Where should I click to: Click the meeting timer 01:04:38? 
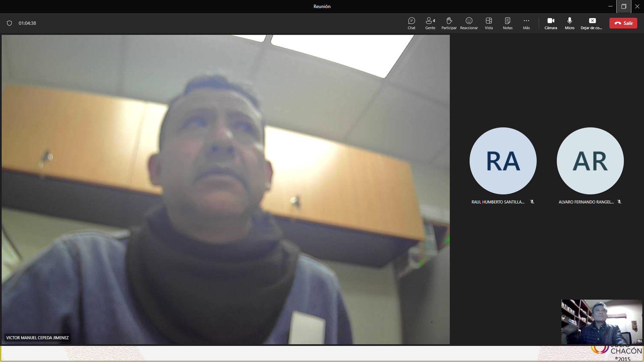coord(27,23)
